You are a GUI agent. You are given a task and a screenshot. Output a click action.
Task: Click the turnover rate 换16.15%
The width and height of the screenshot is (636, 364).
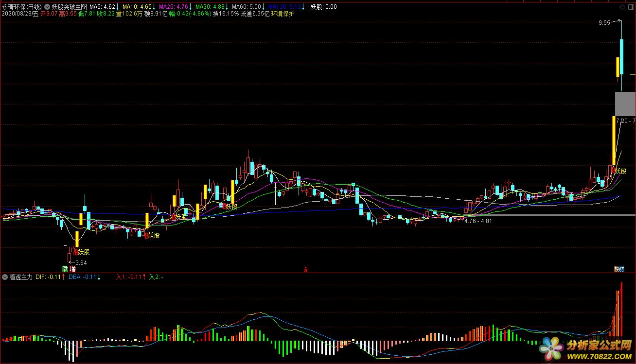pos(226,14)
